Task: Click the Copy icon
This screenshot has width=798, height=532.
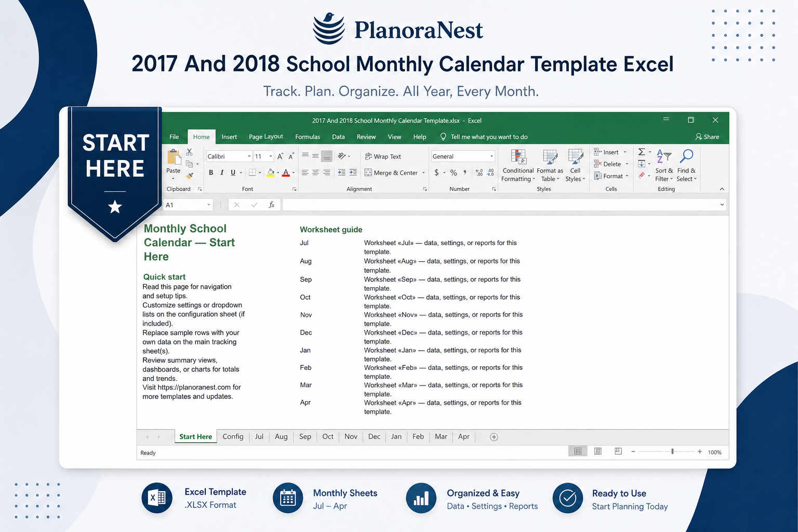Action: point(190,164)
